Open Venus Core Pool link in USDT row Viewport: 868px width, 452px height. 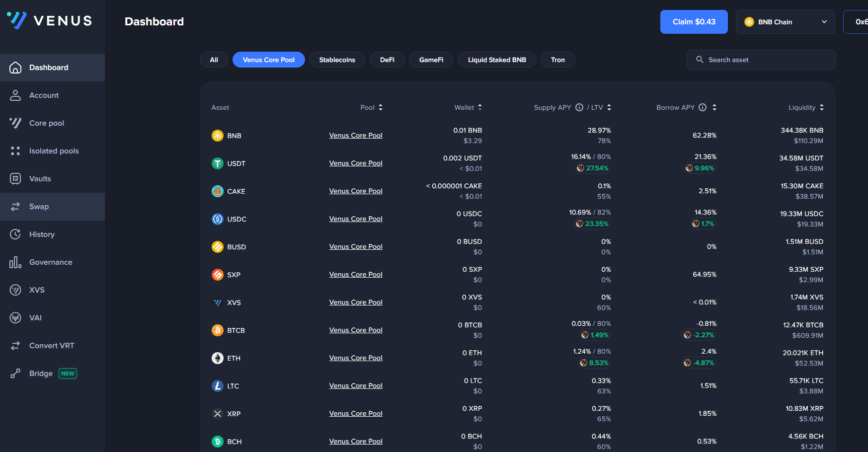click(356, 163)
